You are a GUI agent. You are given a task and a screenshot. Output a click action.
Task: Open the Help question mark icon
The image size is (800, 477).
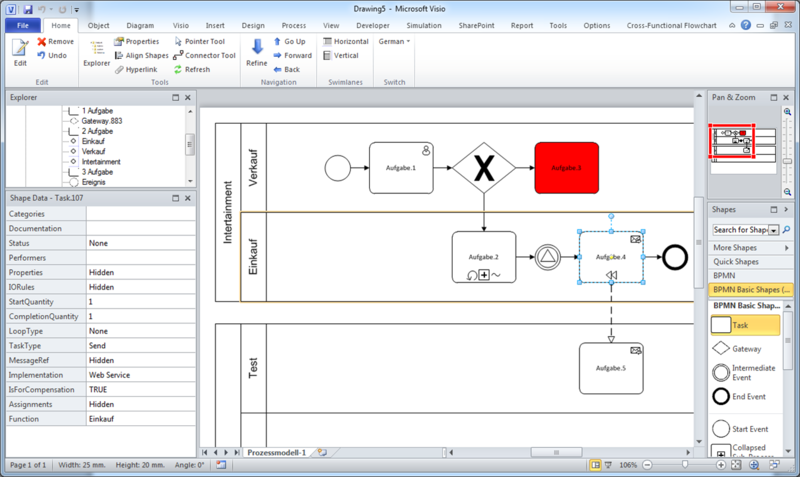coord(746,24)
